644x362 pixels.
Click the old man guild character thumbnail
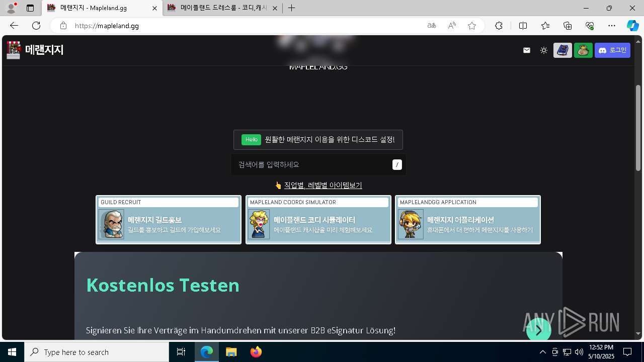tap(111, 224)
